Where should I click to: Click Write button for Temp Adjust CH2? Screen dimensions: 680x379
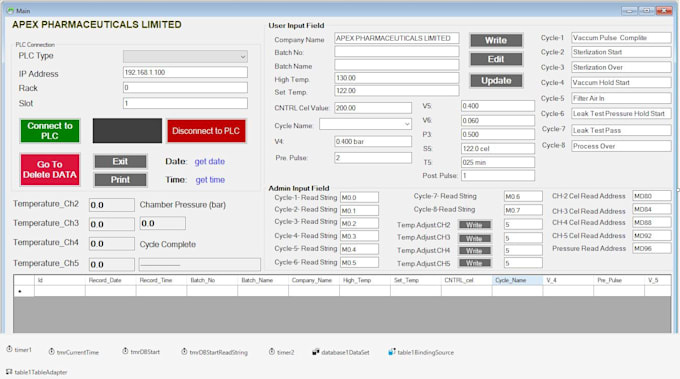click(475, 225)
